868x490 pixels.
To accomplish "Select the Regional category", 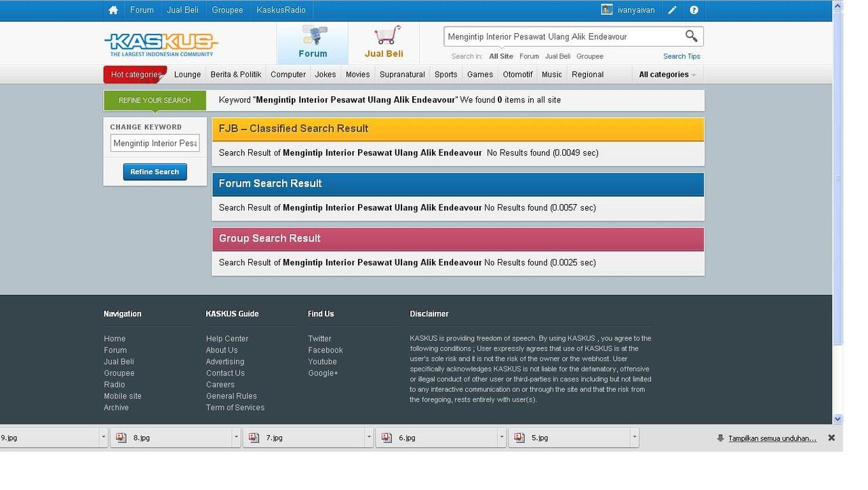I will [587, 75].
